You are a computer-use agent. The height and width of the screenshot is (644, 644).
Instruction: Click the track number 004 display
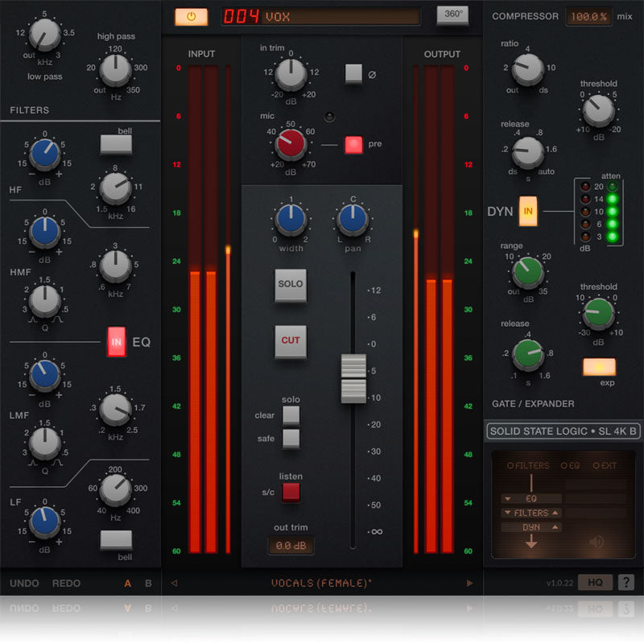point(242,16)
